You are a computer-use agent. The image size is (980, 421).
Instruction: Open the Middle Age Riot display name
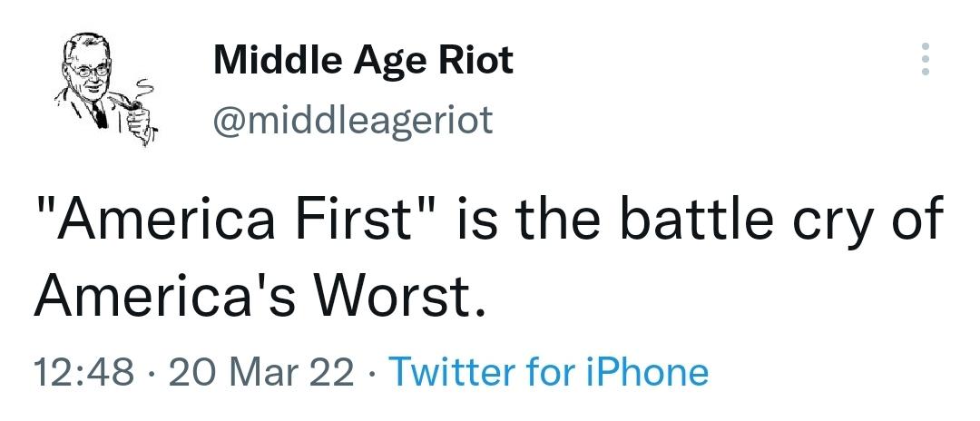[363, 62]
